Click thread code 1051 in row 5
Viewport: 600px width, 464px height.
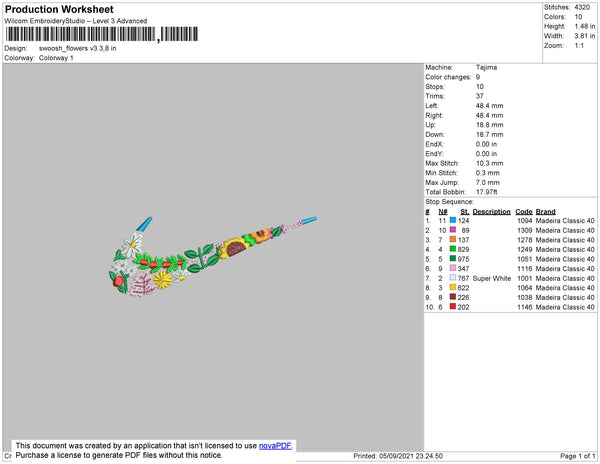tap(525, 259)
